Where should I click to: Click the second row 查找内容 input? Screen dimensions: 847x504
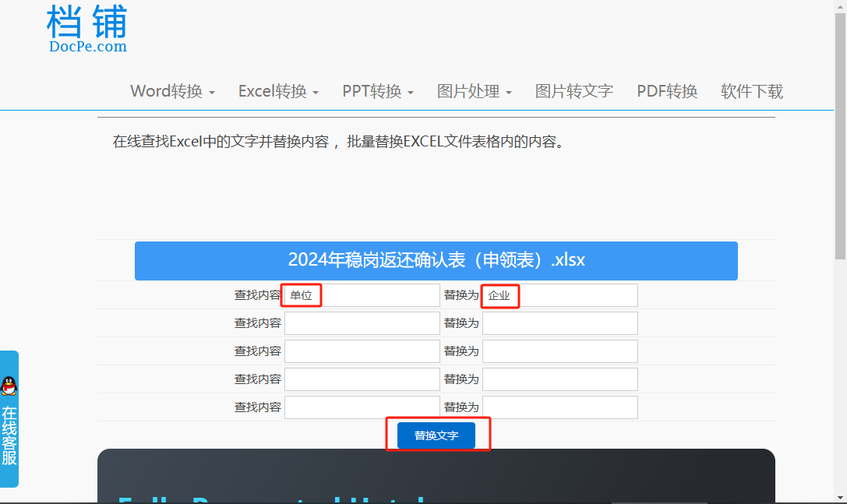point(360,322)
